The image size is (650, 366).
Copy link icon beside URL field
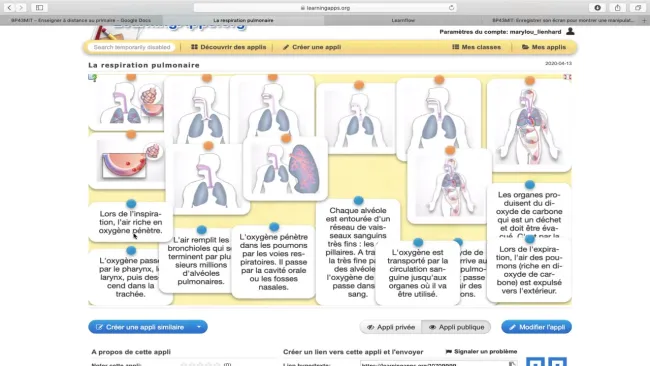tap(512, 364)
